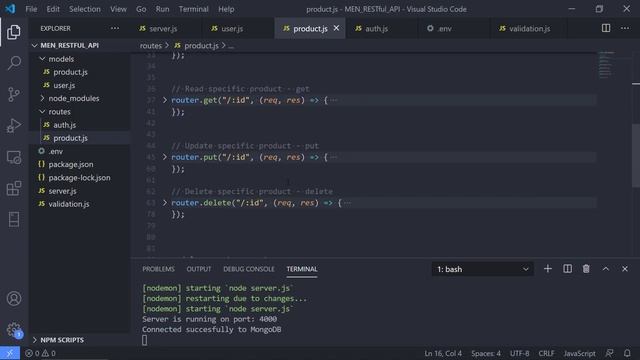Image resolution: width=640 pixels, height=360 pixels.
Task: Open the terminal selector dropdown '1: bash'
Action: click(482, 269)
